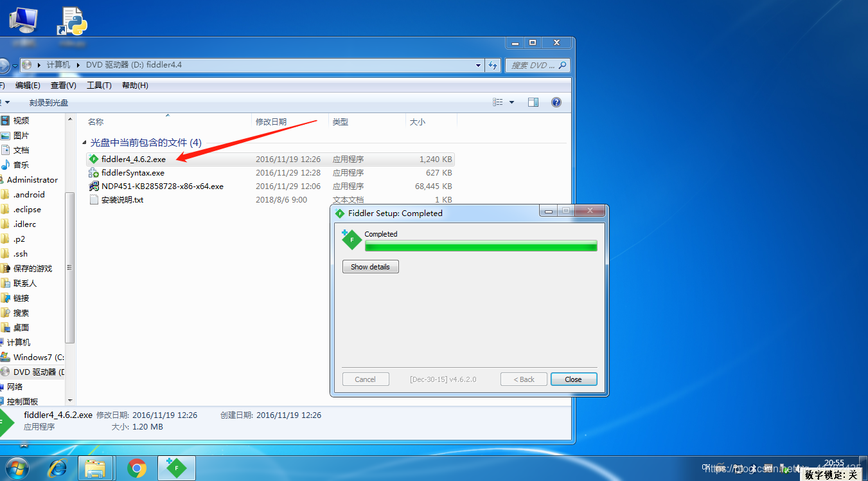Launch Internet Explorer from taskbar

(x=57, y=468)
